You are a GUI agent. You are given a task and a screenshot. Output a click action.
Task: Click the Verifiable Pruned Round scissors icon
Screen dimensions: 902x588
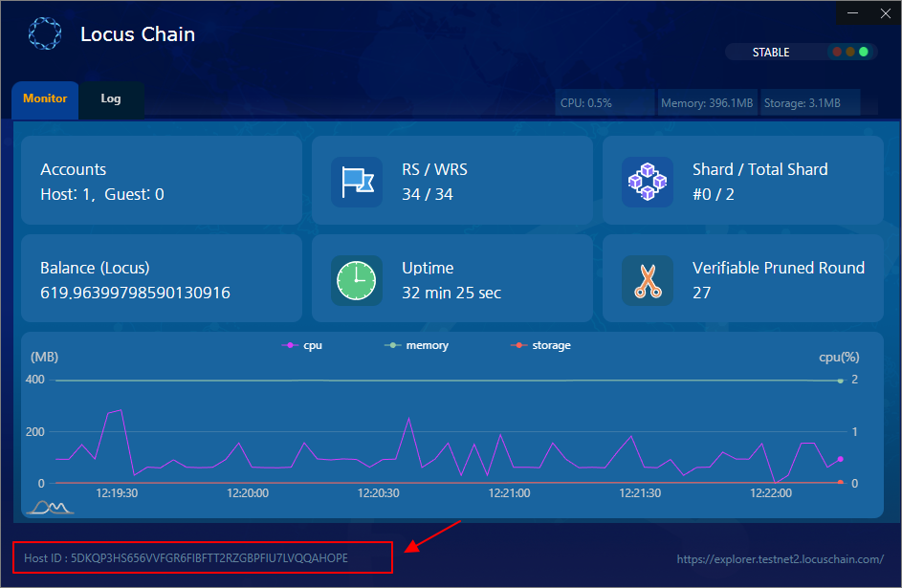(648, 280)
